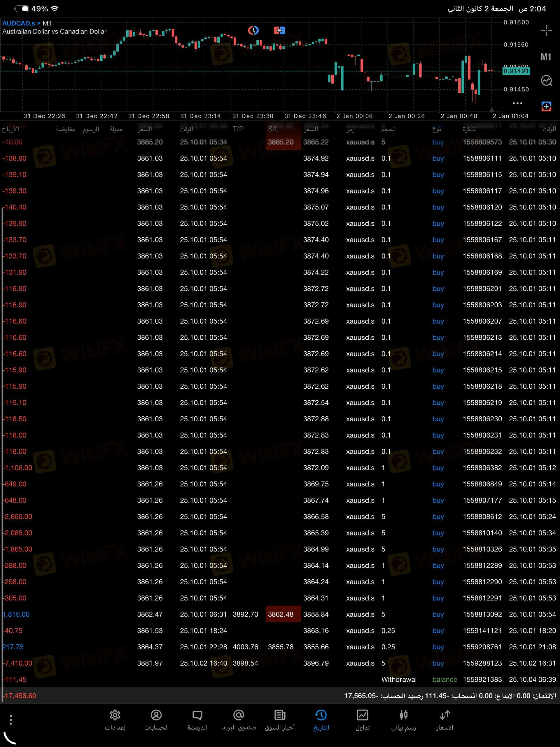The width and height of the screenshot is (560, 747).
Task: Tap the red-blue clock icon on chart
Action: coord(253,30)
